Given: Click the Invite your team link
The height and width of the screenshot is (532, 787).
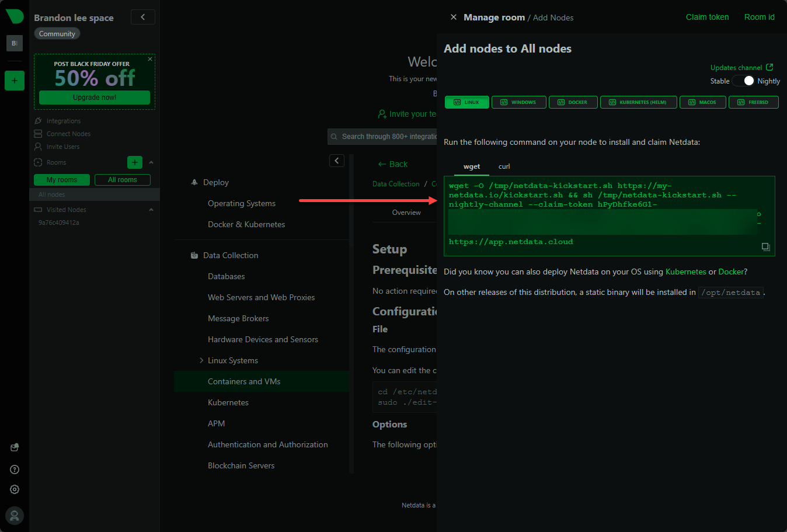Looking at the screenshot, I should click(408, 114).
